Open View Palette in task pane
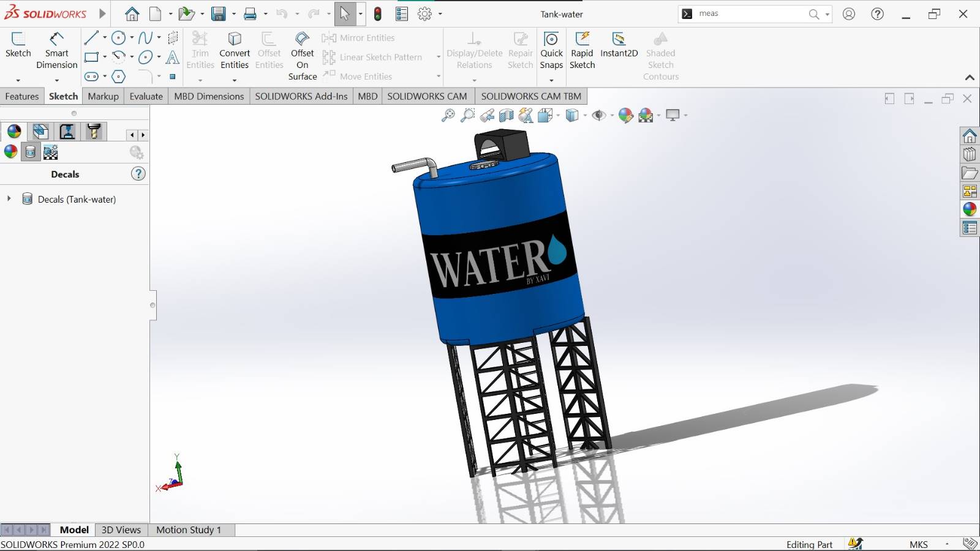Viewport: 980px width, 551px height. coord(970,192)
